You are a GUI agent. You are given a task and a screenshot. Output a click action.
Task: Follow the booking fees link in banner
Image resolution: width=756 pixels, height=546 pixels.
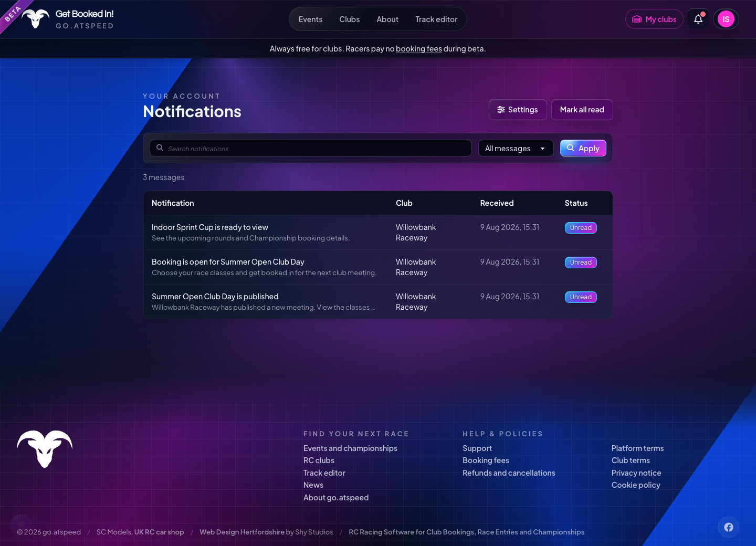(419, 49)
